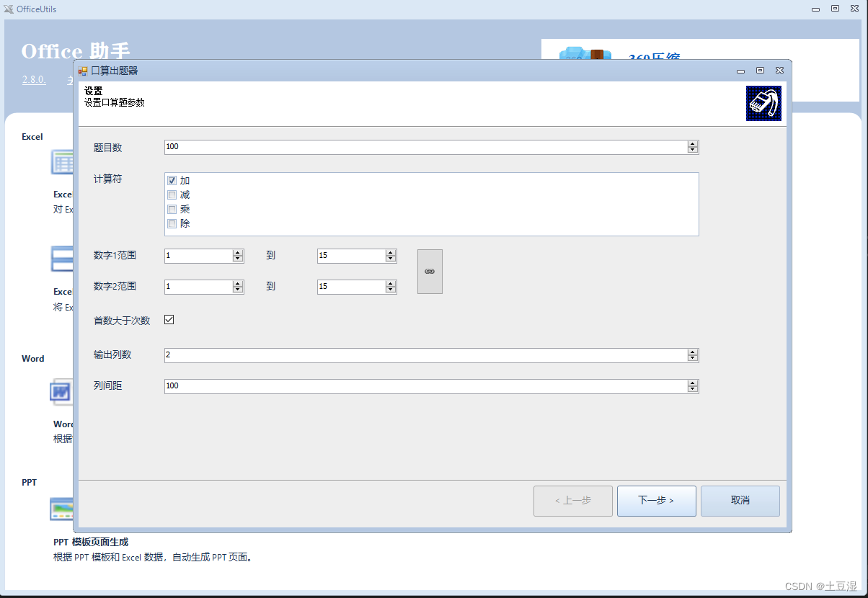Decrease 数字1范围 maximum using down arrow
Screen dimensions: 868x598
[391, 259]
